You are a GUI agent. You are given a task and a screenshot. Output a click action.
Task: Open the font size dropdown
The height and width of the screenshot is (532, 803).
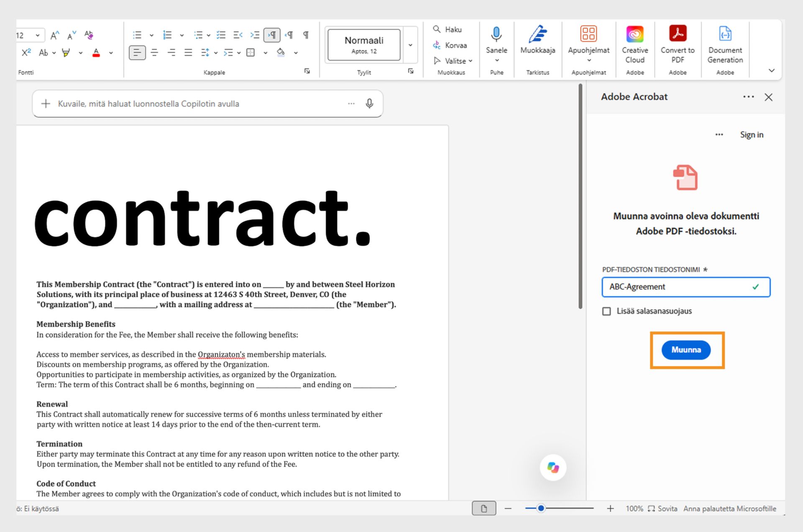[38, 35]
